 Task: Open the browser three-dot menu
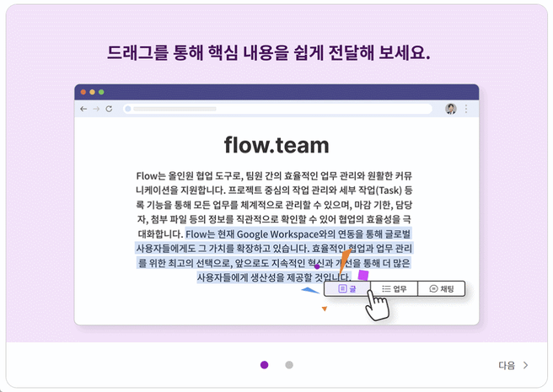coord(466,109)
